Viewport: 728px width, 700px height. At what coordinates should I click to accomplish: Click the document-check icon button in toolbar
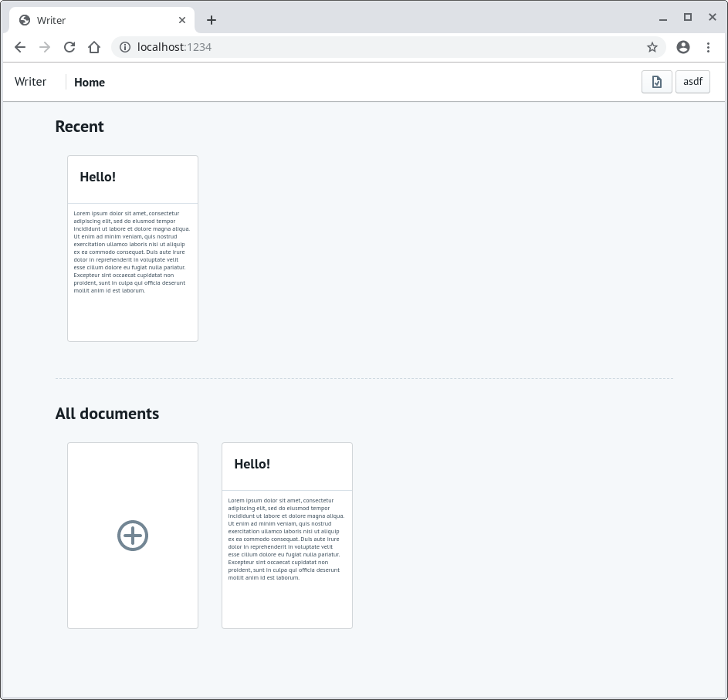click(656, 82)
